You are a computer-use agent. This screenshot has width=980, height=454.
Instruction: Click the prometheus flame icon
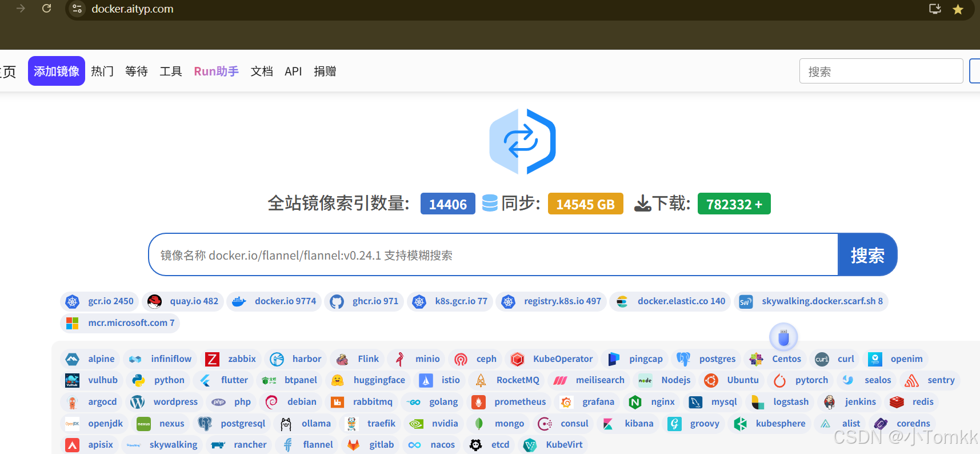pos(478,402)
